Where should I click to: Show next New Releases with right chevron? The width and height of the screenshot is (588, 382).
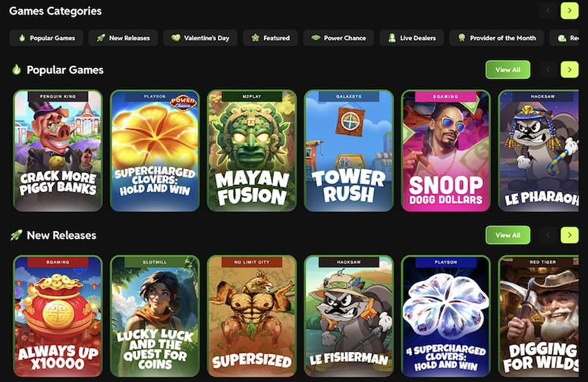pyautogui.click(x=569, y=235)
